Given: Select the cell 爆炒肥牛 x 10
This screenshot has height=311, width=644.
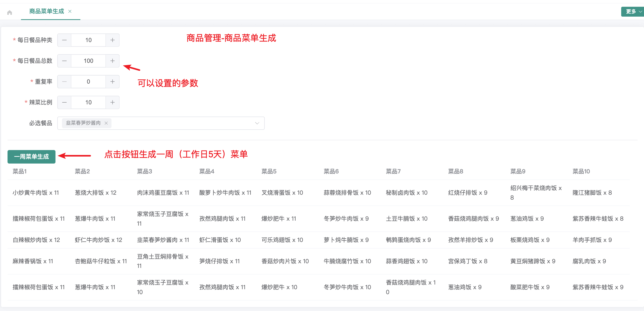Looking at the screenshot, I should pos(279,287).
